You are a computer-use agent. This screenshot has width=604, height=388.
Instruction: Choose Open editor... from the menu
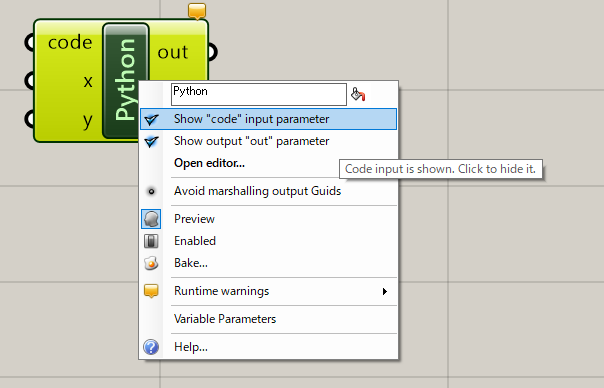pos(268,163)
